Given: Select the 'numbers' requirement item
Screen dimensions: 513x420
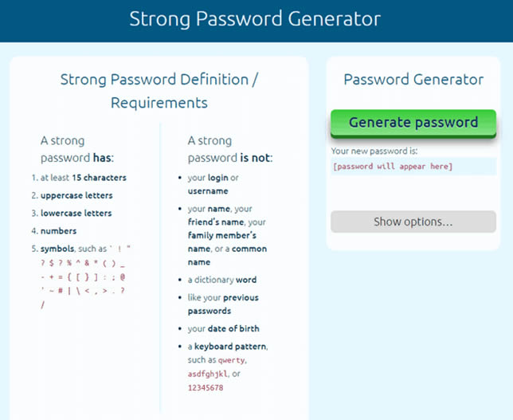Looking at the screenshot, I should click(x=58, y=231).
